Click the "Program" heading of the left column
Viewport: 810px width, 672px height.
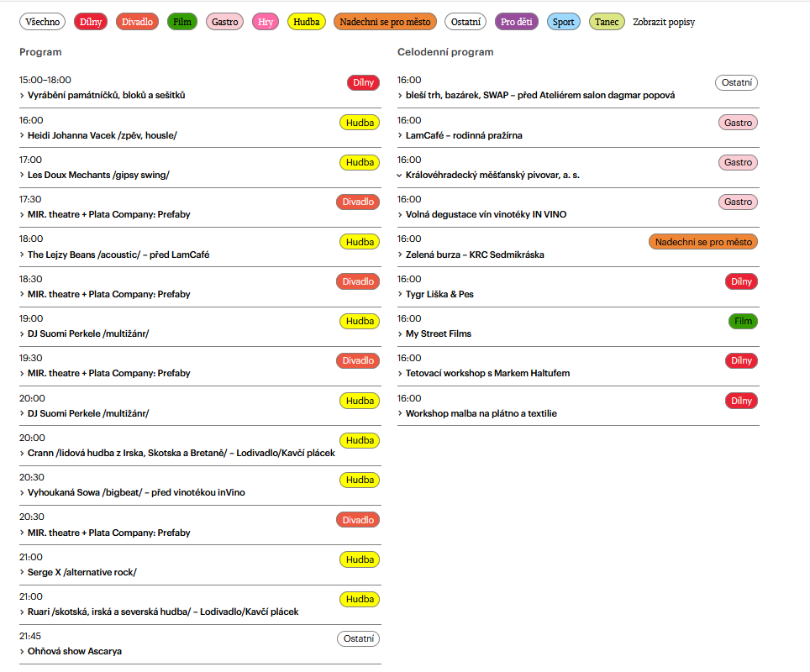40,52
